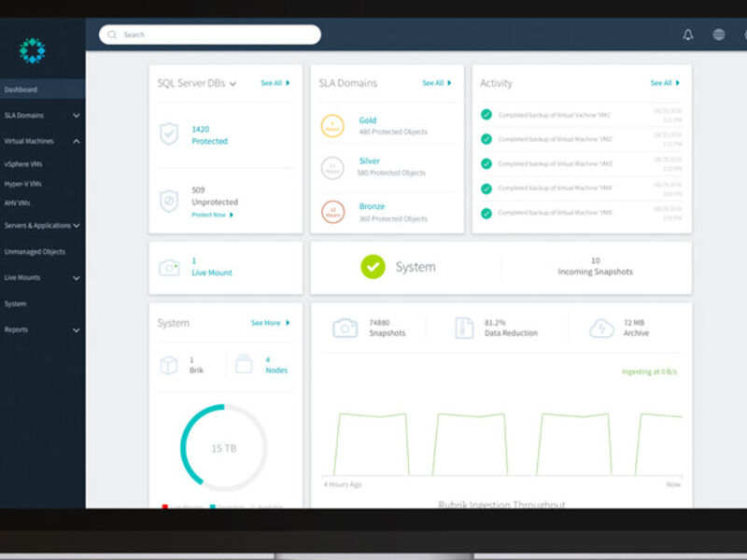Open Unmanaged Objects in sidebar

(x=35, y=251)
